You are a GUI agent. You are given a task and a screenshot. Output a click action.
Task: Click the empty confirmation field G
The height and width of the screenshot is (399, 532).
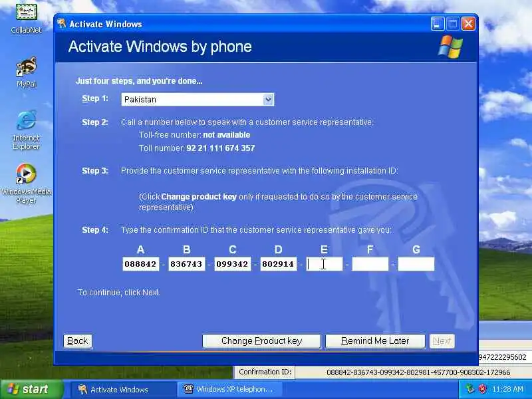(416, 264)
